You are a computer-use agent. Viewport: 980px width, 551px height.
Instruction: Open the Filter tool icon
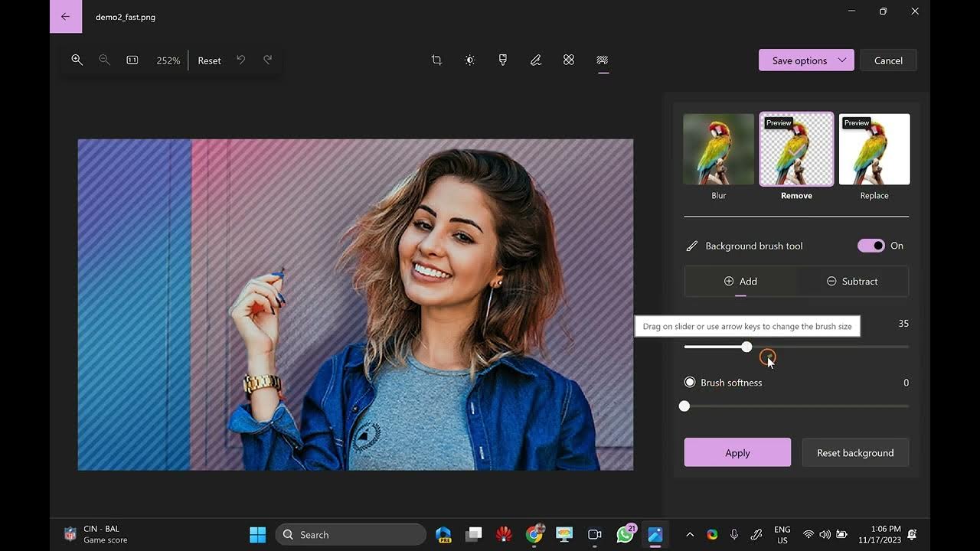pyautogui.click(x=502, y=60)
